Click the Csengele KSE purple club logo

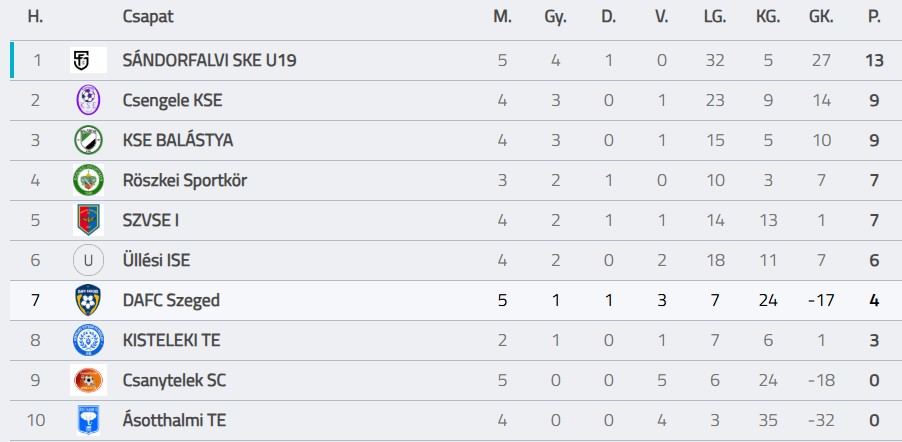click(88, 100)
